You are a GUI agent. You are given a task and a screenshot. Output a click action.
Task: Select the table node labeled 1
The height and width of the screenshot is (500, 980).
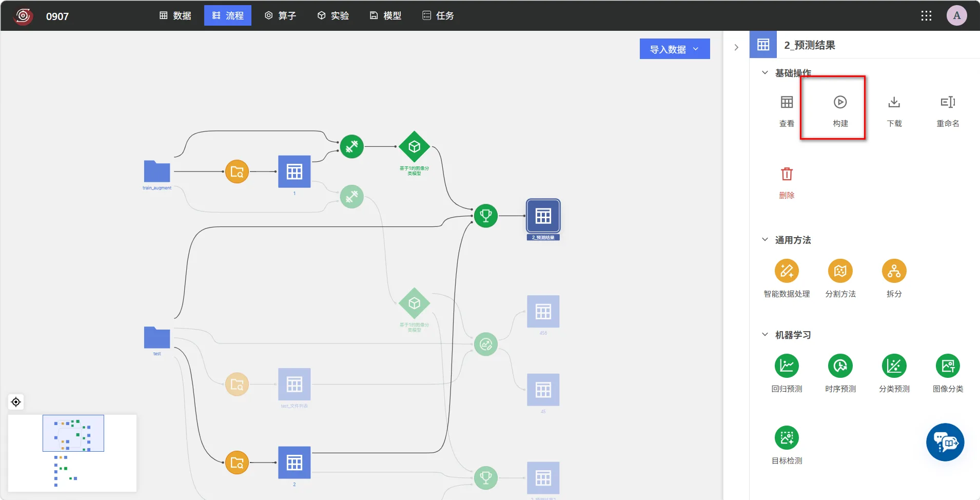[x=294, y=171]
